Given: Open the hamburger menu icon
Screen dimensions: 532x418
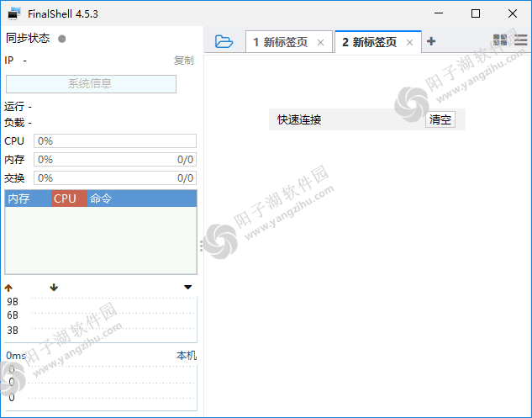Looking at the screenshot, I should click(x=520, y=40).
